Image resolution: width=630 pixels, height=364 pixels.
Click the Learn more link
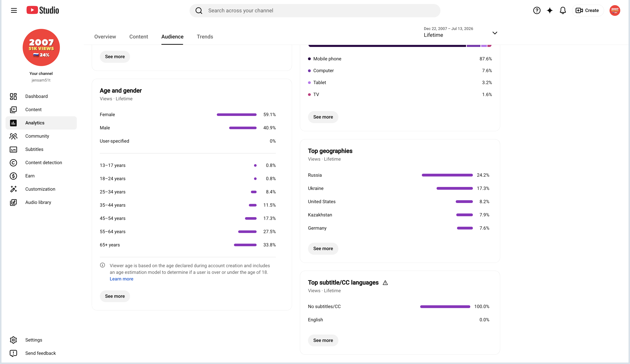[x=122, y=279]
